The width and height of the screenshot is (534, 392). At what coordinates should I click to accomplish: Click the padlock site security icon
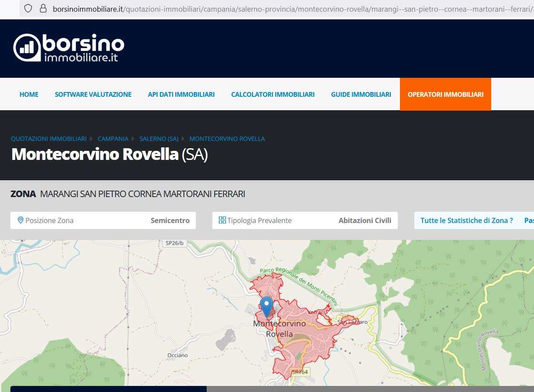click(43, 9)
